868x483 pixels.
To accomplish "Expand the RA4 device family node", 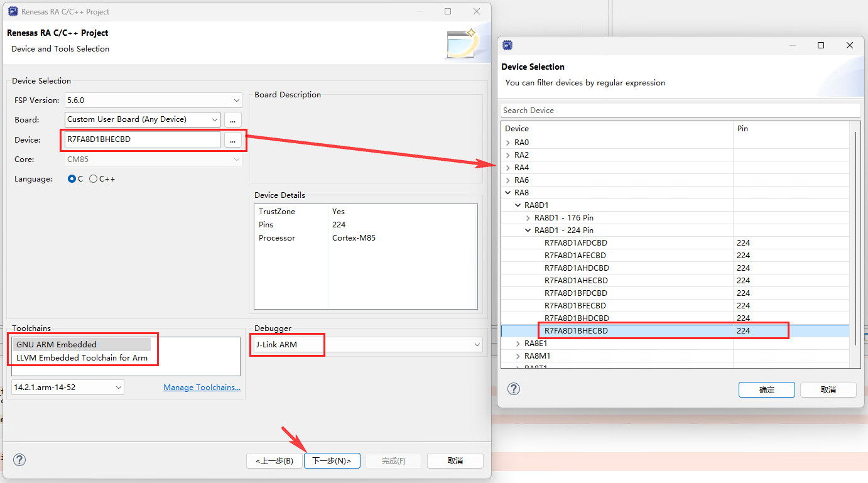I will coord(507,168).
